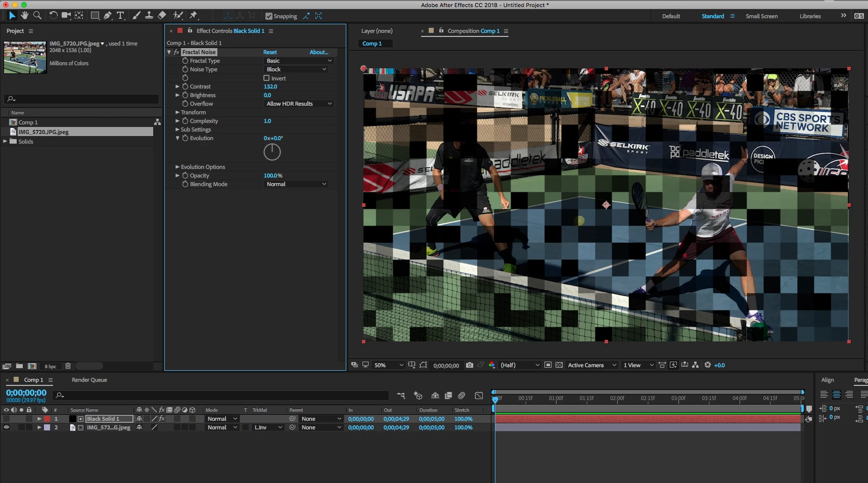Open the composition mini-flowchart icon in timeline
868x483 pixels.
401,396
